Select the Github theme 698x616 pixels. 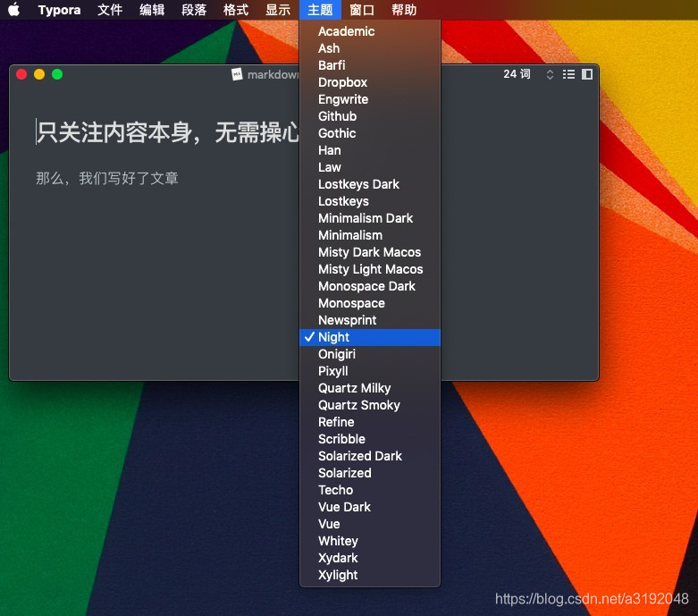click(x=370, y=116)
